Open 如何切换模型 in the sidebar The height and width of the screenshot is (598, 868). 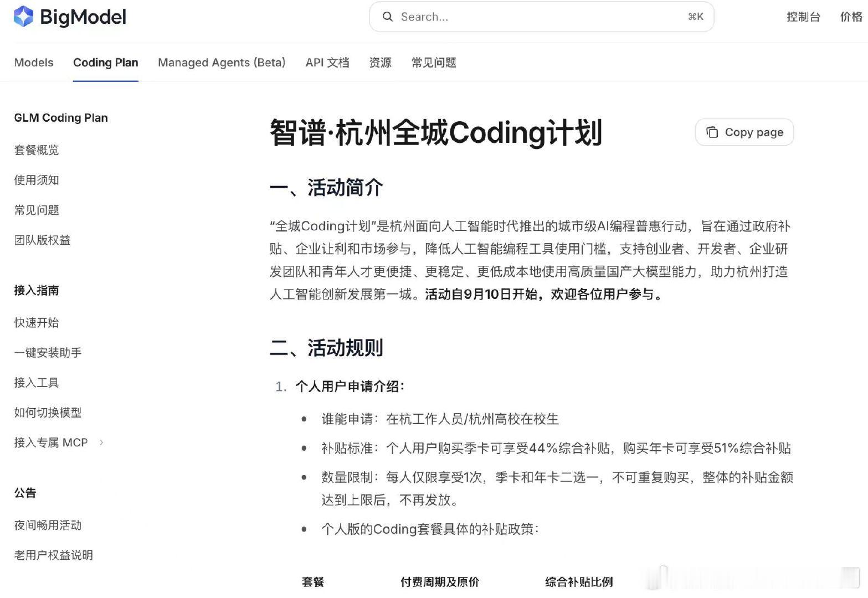point(48,412)
